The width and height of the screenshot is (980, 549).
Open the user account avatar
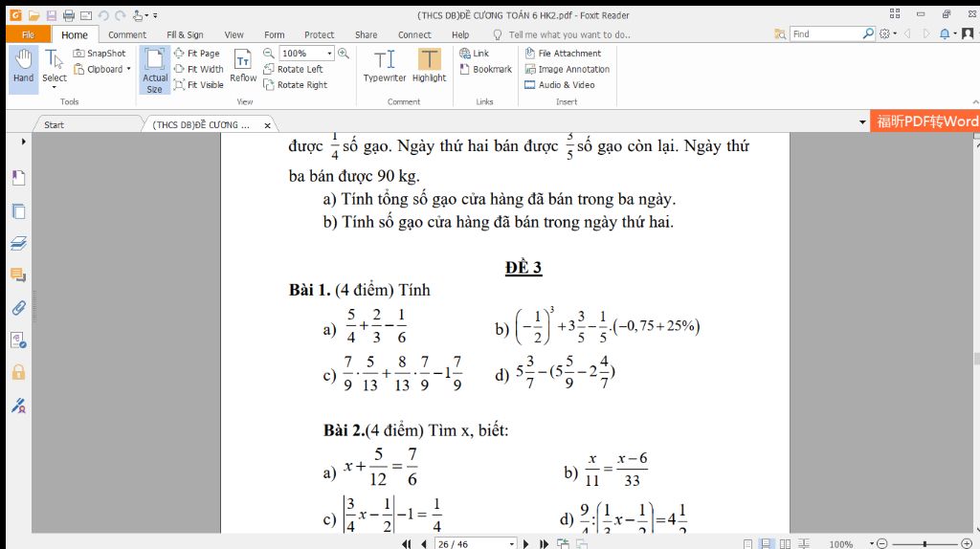pos(968,33)
